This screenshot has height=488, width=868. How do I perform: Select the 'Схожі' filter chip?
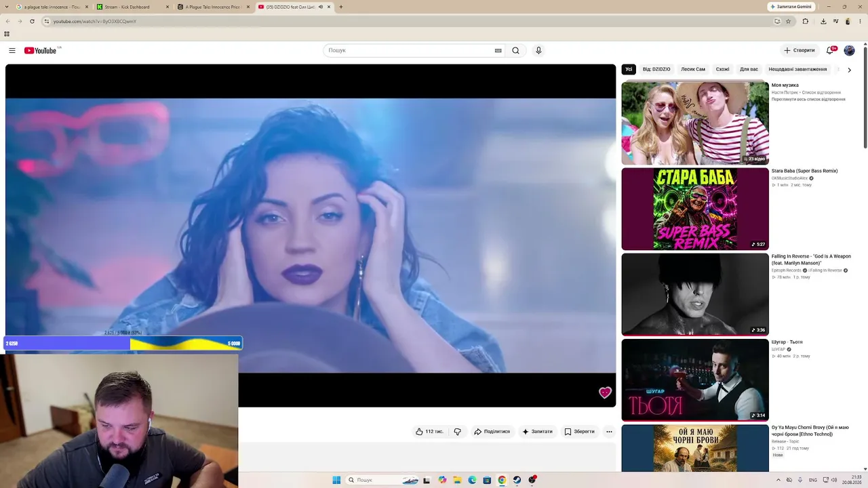tap(723, 69)
